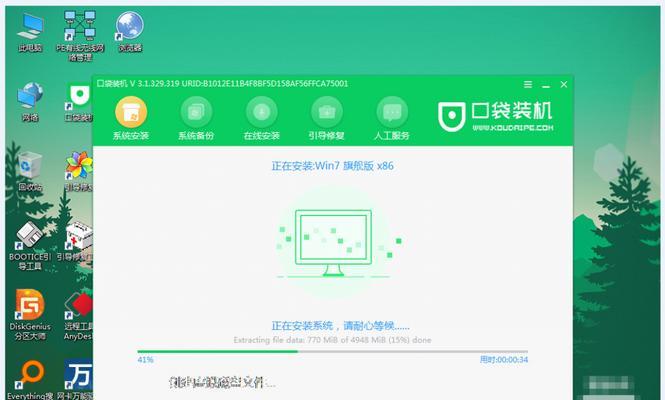Click the version and URID title text
The height and width of the screenshot is (400, 665).
(223, 84)
